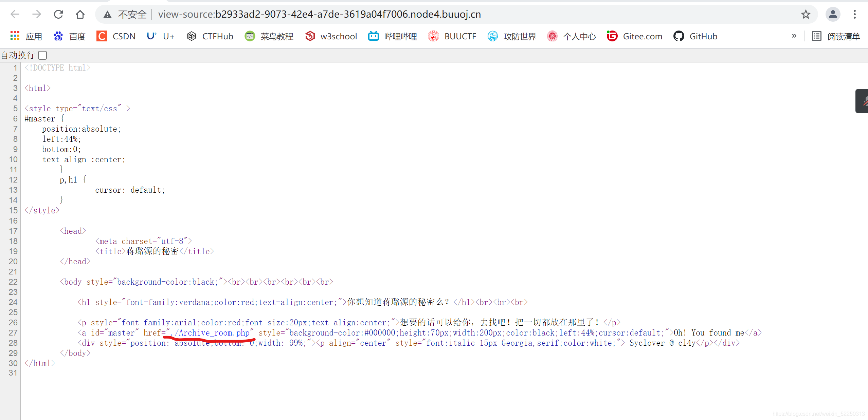Click the 'bottom:0;' CSS line
Image resolution: width=868 pixels, height=420 pixels.
pos(62,149)
